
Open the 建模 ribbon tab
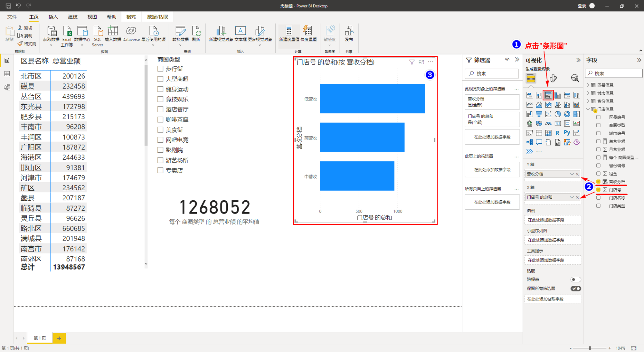pyautogui.click(x=73, y=17)
